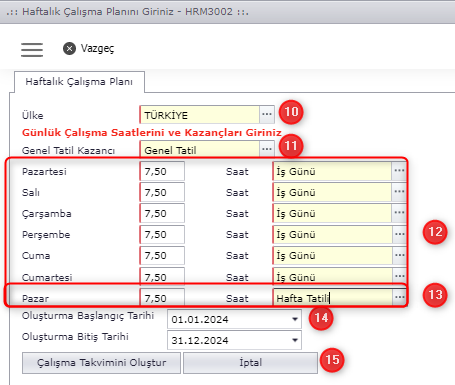Image resolution: width=455 pixels, height=385 pixels.
Task: Click the Perşembe İş Günü earnings field
Action: tap(332, 234)
